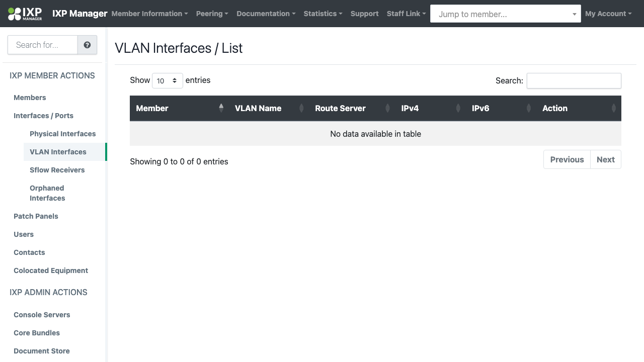
Task: Focus the table Search input field
Action: pos(574,80)
